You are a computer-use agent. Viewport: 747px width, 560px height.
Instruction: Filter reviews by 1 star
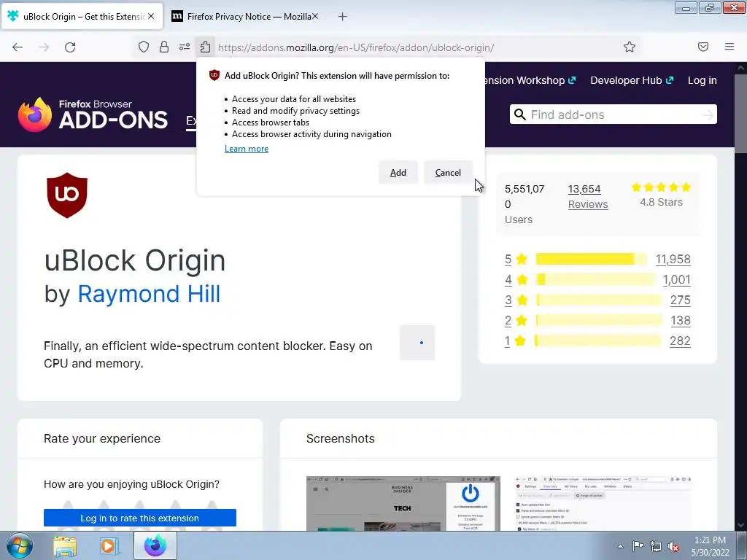[515, 341]
